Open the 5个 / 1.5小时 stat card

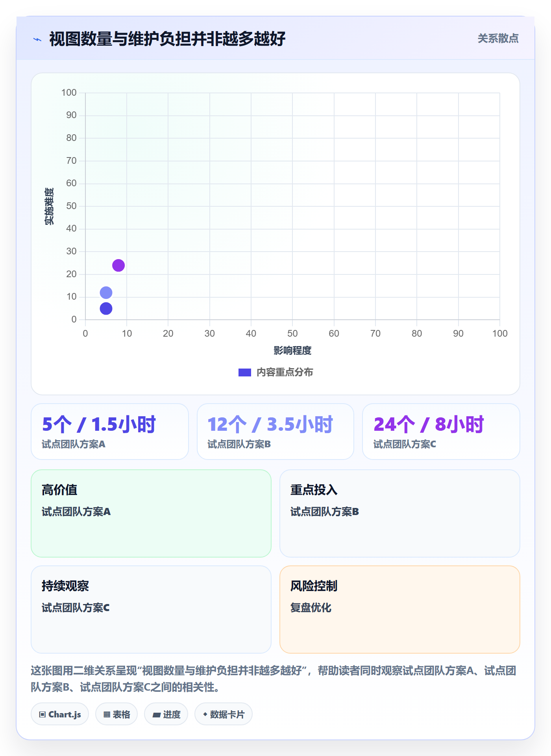point(110,432)
